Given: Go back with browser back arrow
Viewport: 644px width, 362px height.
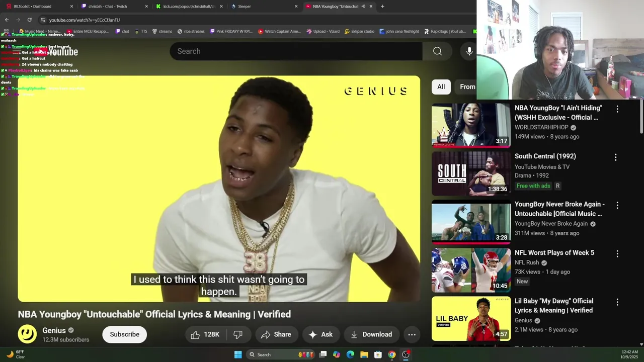Looking at the screenshot, I should coord(7,20).
